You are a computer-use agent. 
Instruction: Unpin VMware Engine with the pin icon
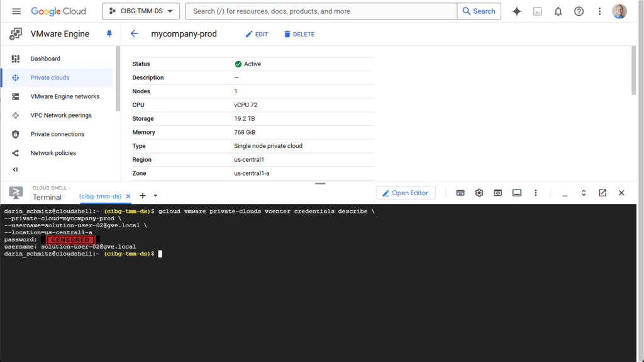point(109,34)
